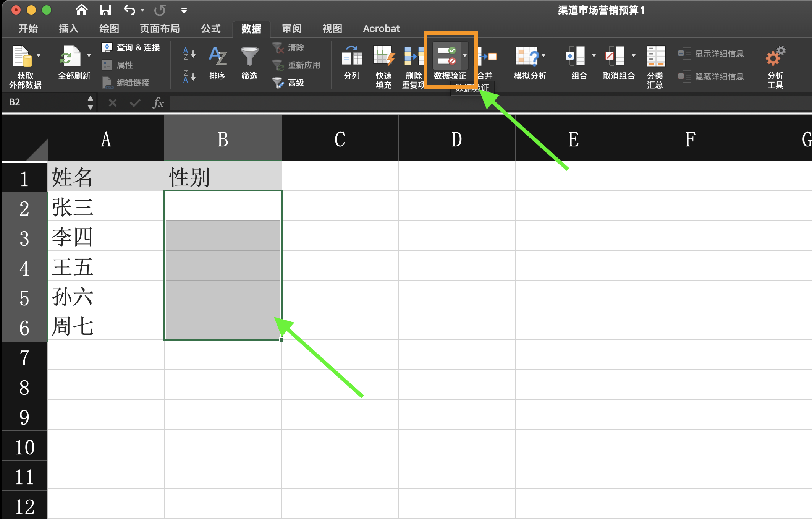The image size is (812, 519).
Task: Click the formula bar cancel X icon
Action: tap(112, 103)
